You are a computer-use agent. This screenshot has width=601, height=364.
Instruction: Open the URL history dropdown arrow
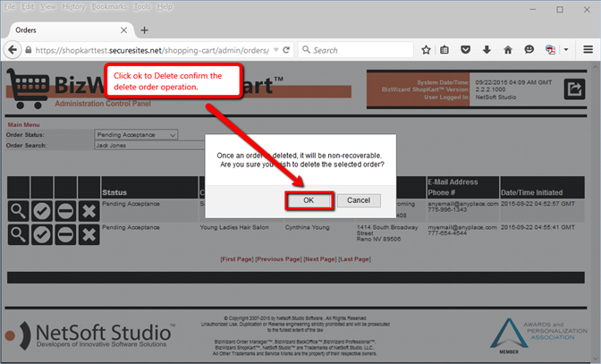pyautogui.click(x=276, y=50)
